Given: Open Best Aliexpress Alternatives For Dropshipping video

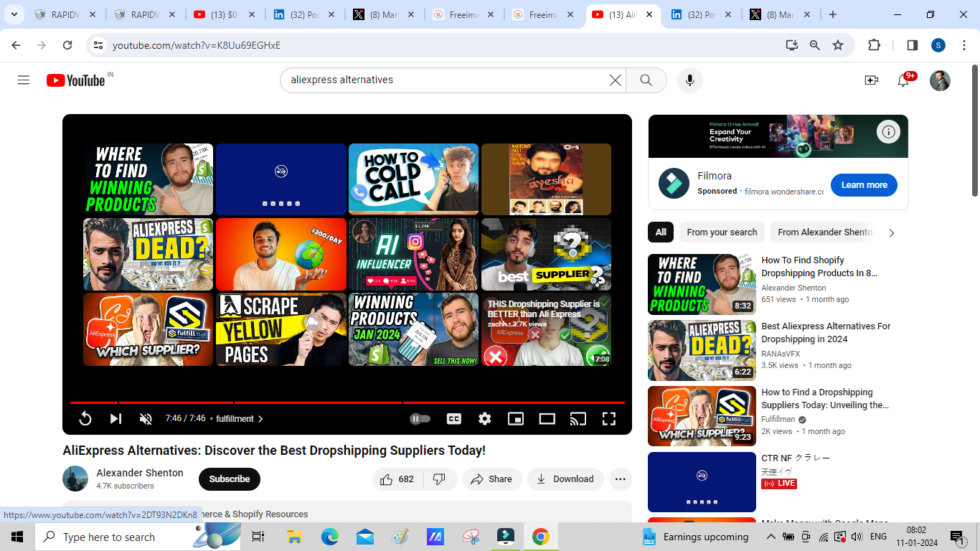Looking at the screenshot, I should 826,333.
